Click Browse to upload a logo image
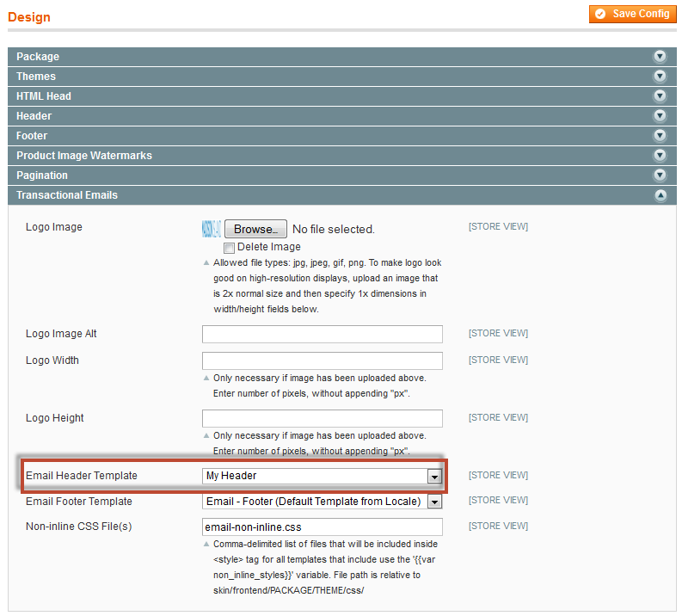Viewport: 682px width, 616px height. (x=255, y=230)
